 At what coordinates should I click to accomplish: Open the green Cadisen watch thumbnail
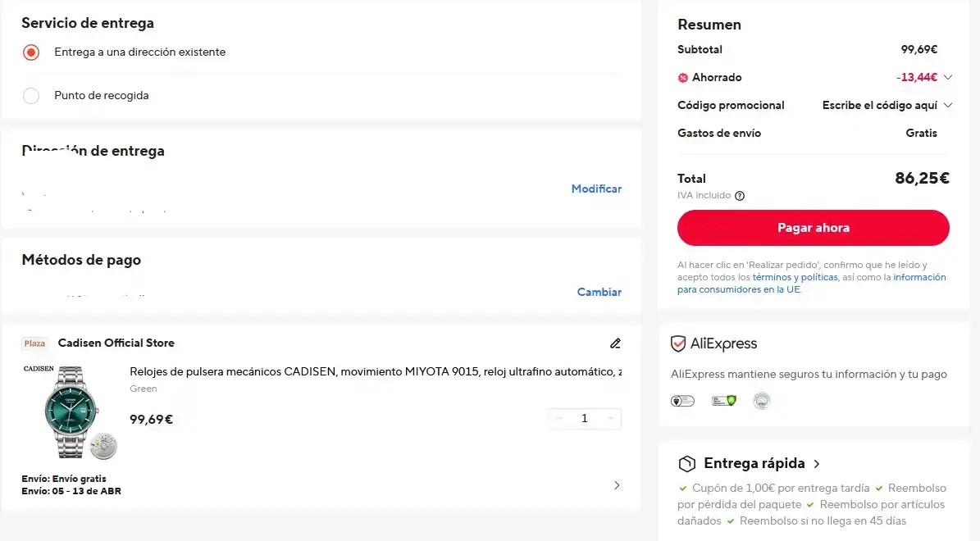coord(71,410)
